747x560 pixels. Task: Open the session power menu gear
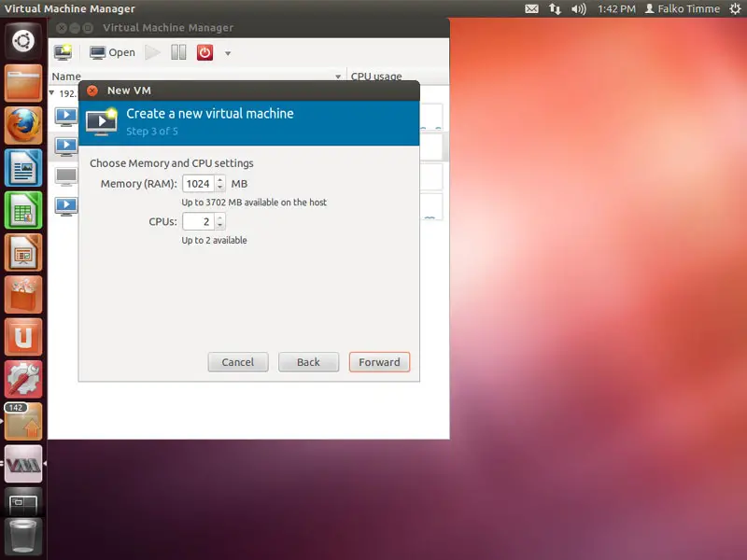pyautogui.click(x=735, y=8)
